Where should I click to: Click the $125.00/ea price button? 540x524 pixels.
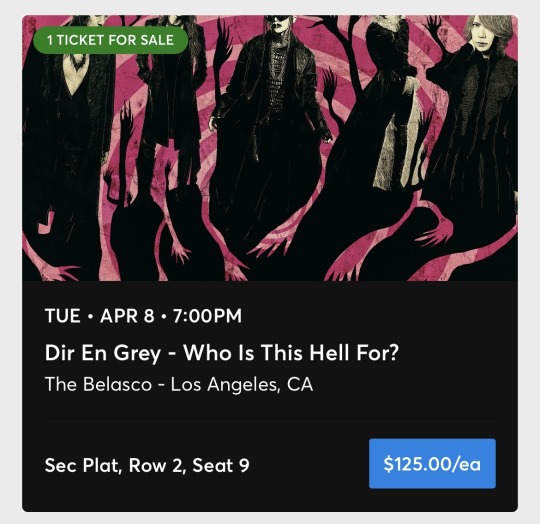(432, 463)
